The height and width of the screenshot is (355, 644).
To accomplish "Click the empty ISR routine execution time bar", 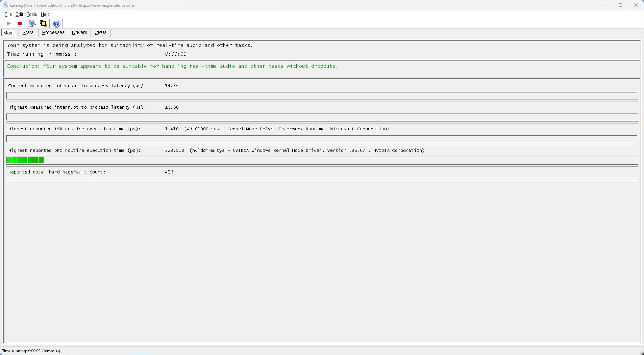I will (x=322, y=139).
